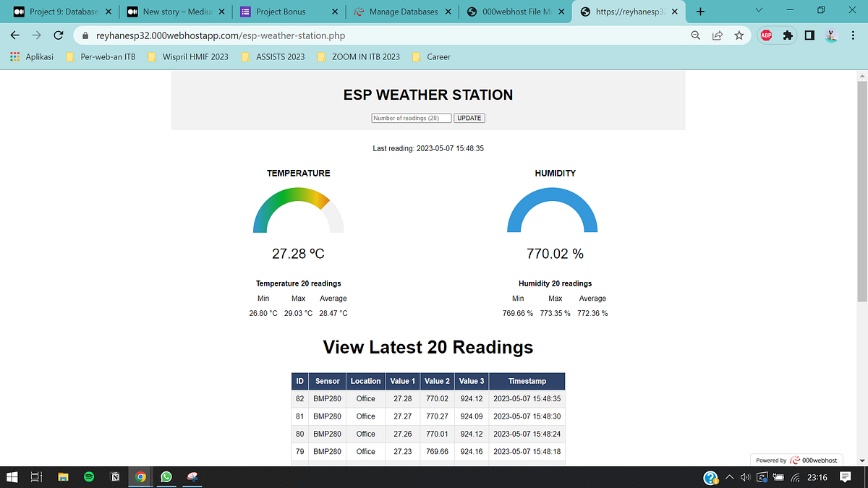Mute system volume via the speaker icon
Screen dimensions: 868x488
[745, 476]
